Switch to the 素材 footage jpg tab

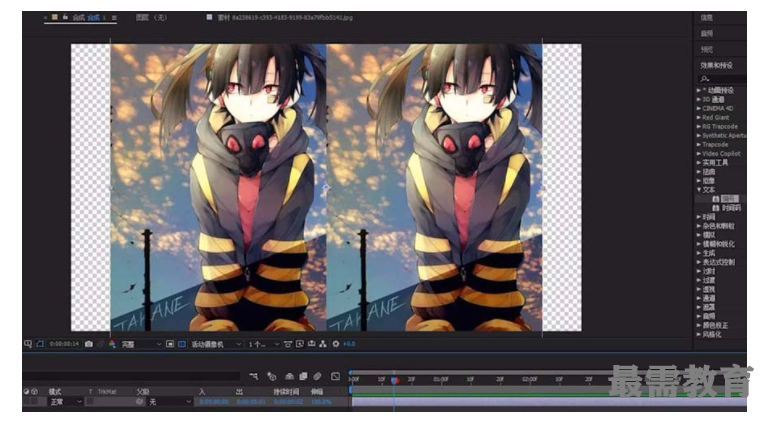click(x=285, y=17)
